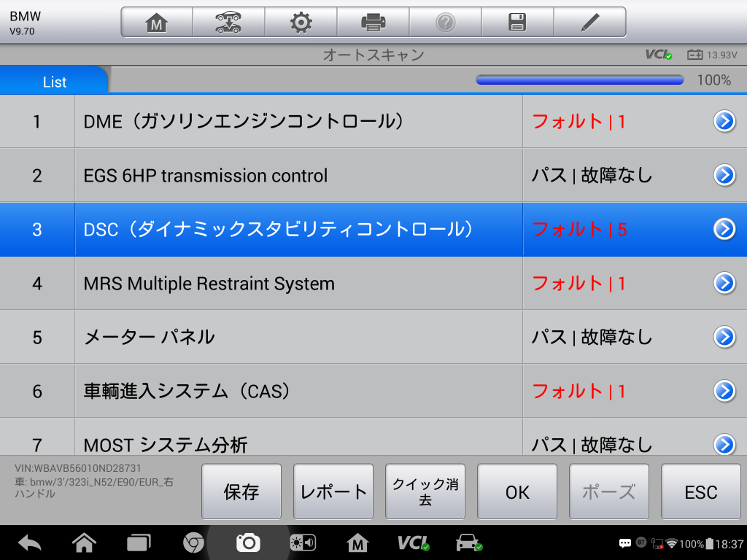Click フォルト | 1 status for MRS
This screenshot has width=747, height=560.
coord(578,284)
